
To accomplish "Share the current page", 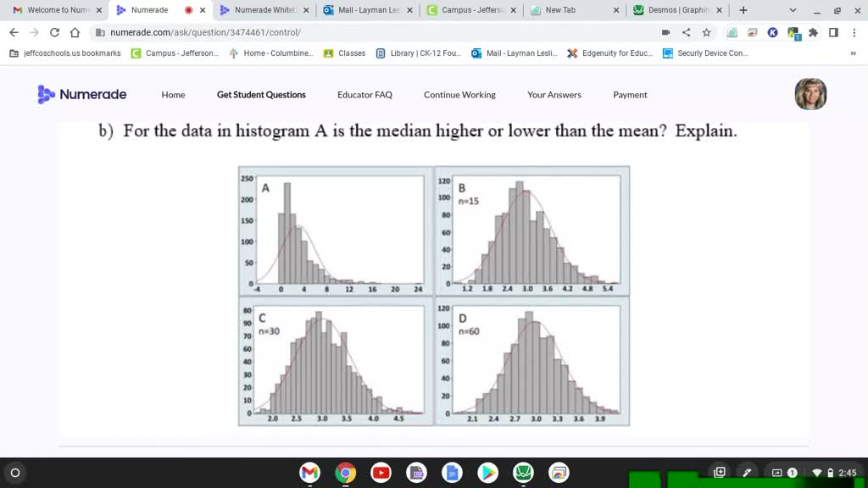I will (x=687, y=32).
